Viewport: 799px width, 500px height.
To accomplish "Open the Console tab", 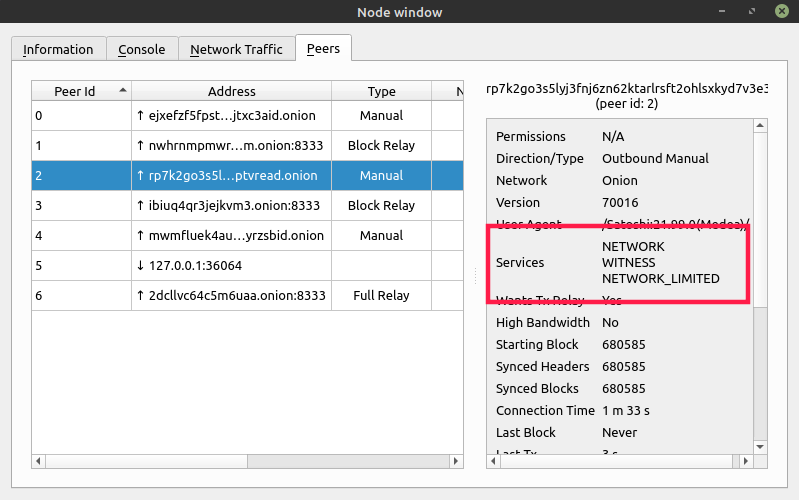I will (x=142, y=49).
